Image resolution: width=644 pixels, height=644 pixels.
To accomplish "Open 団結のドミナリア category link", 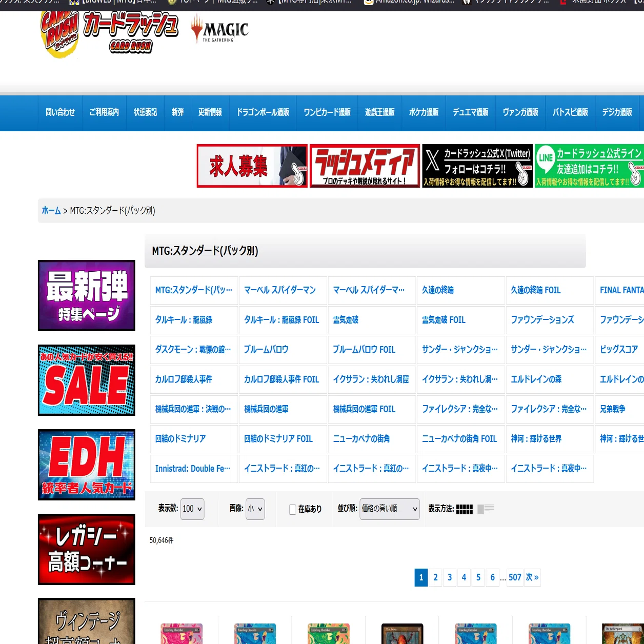I will click(194, 439).
